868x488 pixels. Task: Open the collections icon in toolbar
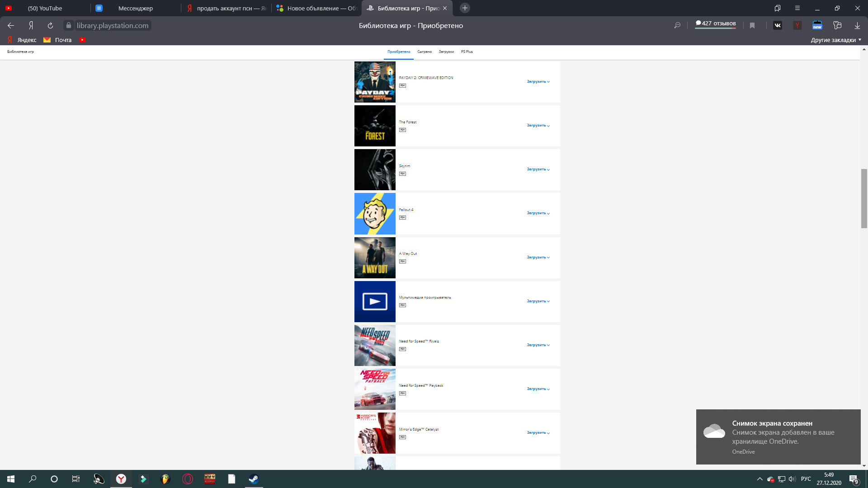pos(837,26)
